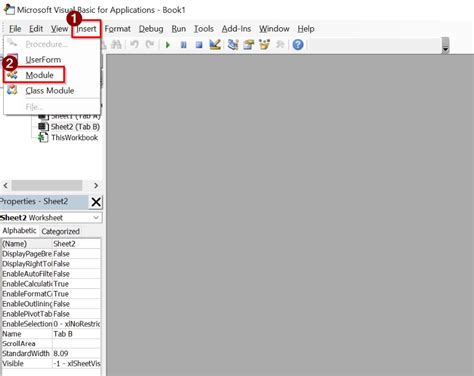Click Visible value -1 - xlSheetVisible
The height and width of the screenshot is (376, 474).
[x=76, y=363]
